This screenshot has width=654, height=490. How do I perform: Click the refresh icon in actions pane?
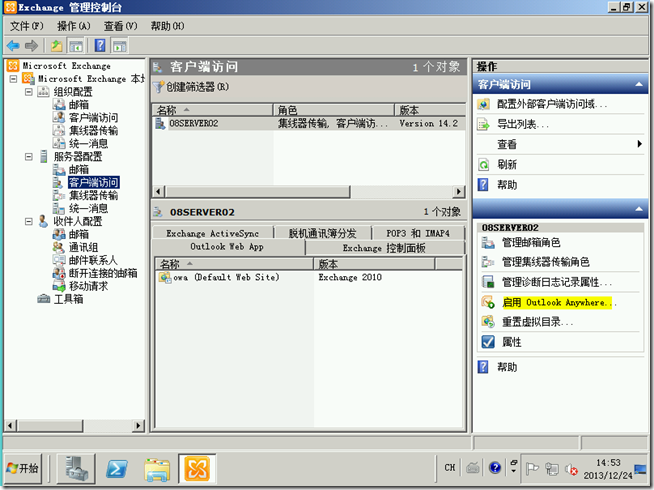coord(483,165)
